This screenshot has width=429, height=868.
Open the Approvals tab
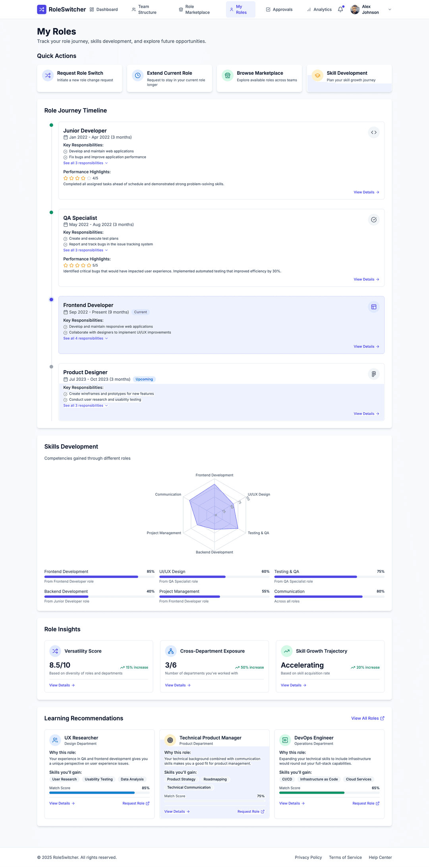279,10
